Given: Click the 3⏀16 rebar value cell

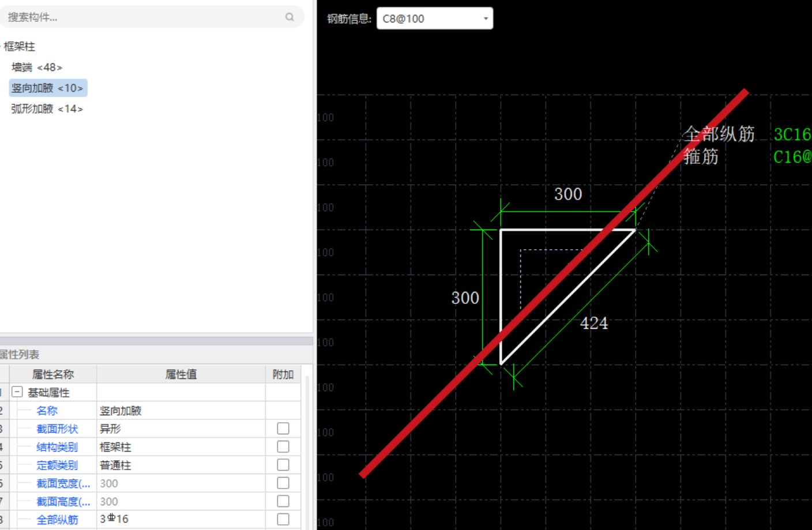Looking at the screenshot, I should coord(181,519).
